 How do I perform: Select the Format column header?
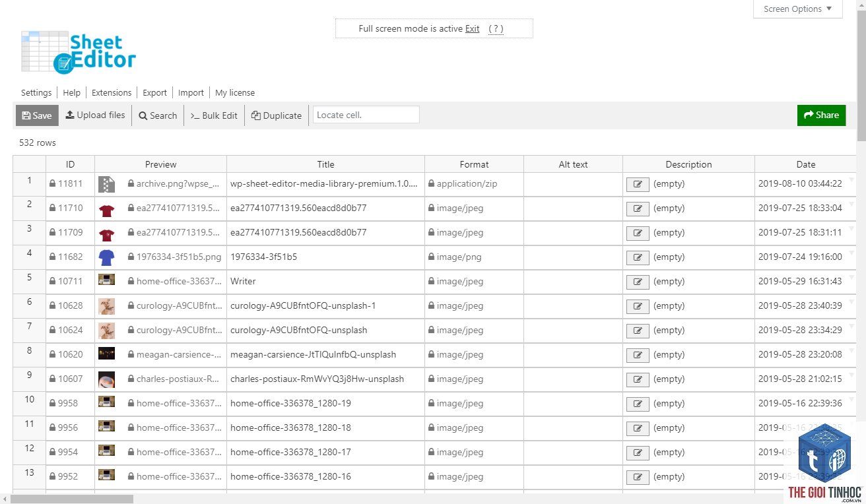click(474, 164)
